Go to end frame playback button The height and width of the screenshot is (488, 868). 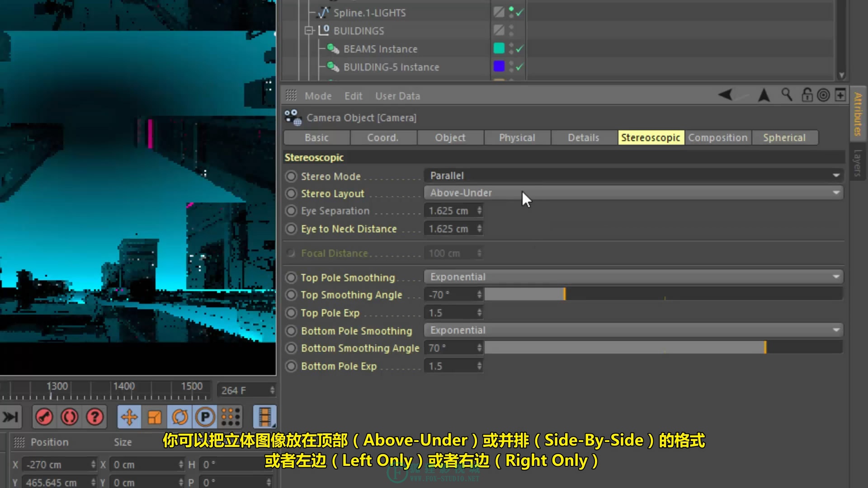pyautogui.click(x=10, y=417)
